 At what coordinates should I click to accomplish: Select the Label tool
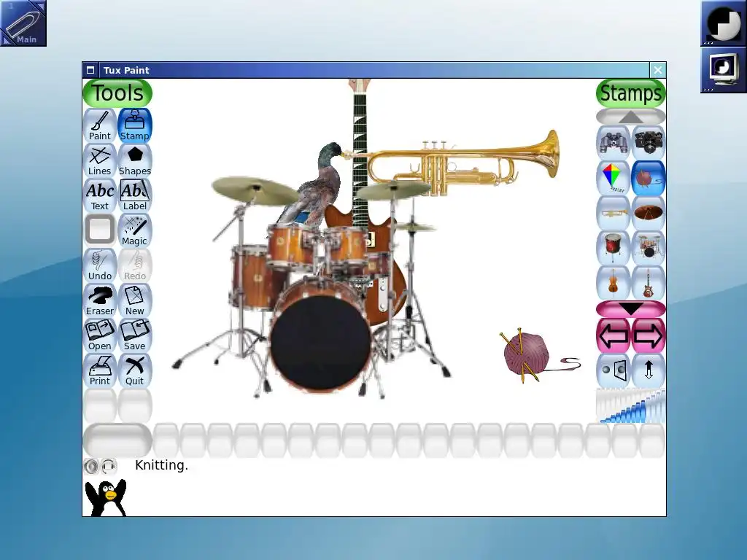tap(135, 195)
